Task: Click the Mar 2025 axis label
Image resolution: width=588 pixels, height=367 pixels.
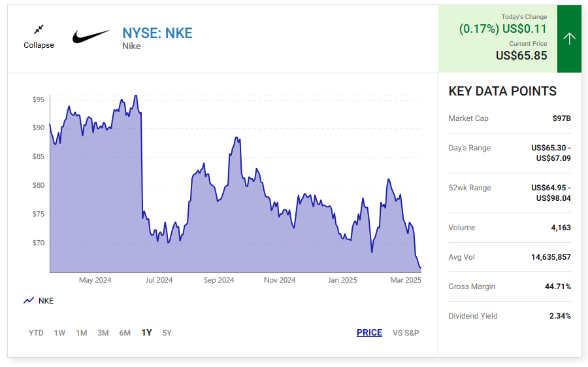Action: click(406, 280)
